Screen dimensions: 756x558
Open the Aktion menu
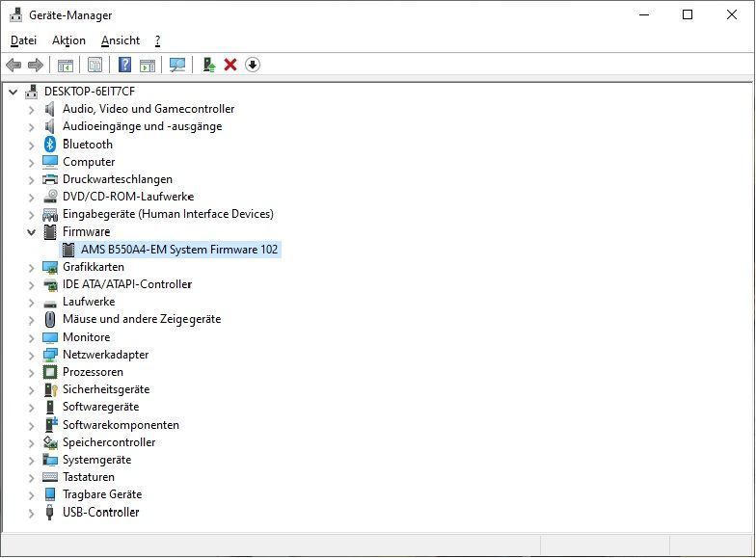point(68,40)
